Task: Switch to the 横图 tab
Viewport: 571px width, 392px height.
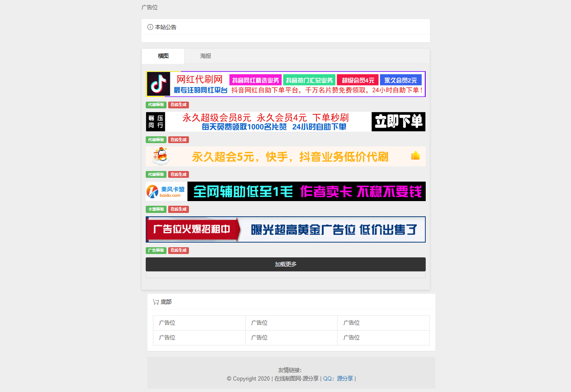Action: (163, 56)
